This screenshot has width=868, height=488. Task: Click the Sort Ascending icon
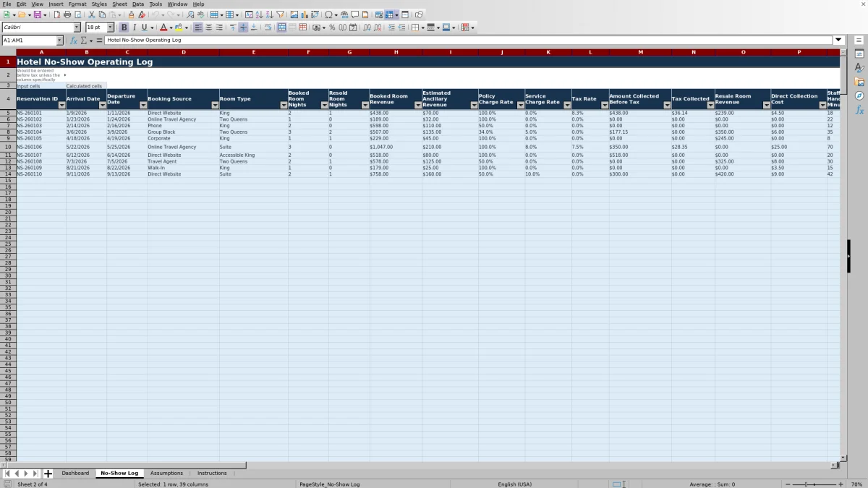tap(259, 14)
